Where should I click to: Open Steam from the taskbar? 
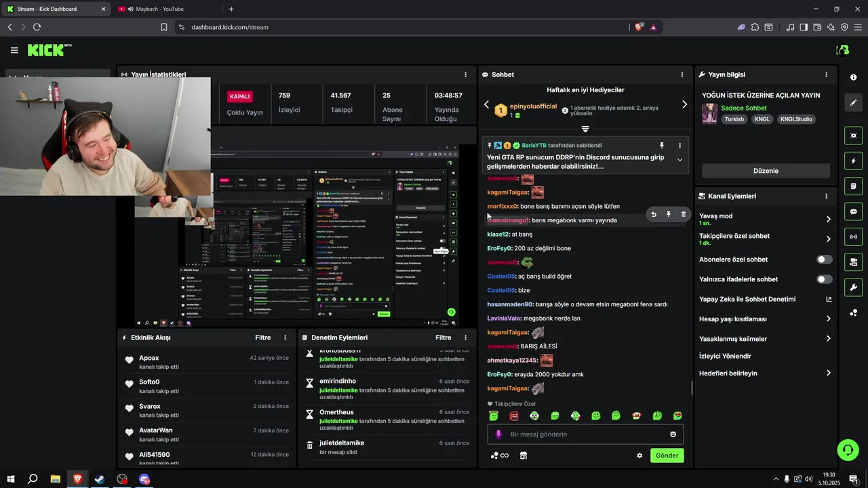coord(100,479)
